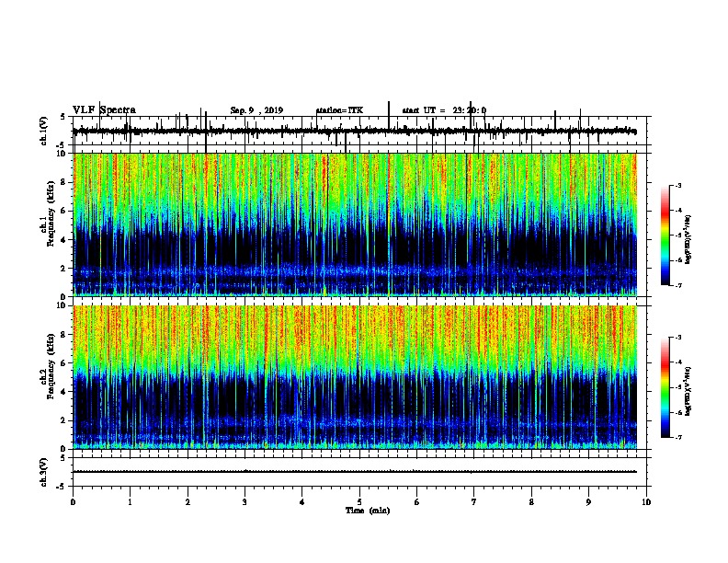728x563 pixels.
Task: Select the ch.2 "Frequency (kHz)" axis label
Action: tap(51, 366)
